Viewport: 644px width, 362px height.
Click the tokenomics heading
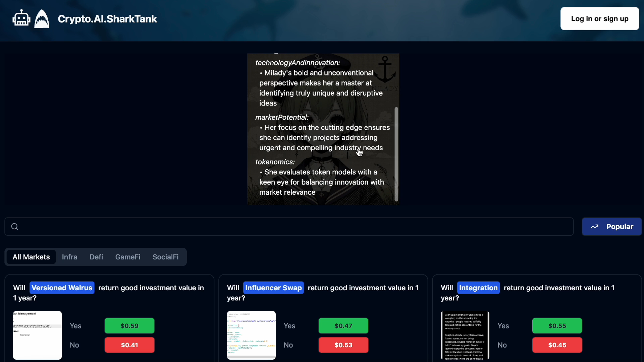pos(275,162)
